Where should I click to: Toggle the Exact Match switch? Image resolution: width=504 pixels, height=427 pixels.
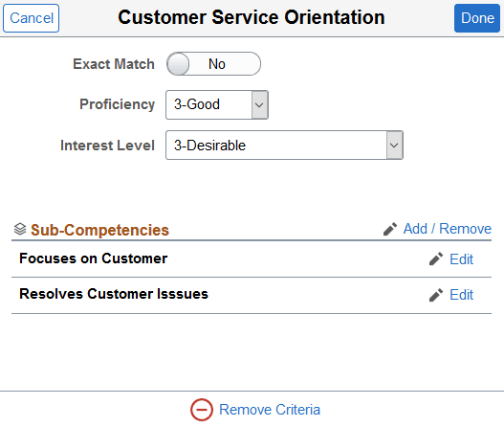click(214, 64)
